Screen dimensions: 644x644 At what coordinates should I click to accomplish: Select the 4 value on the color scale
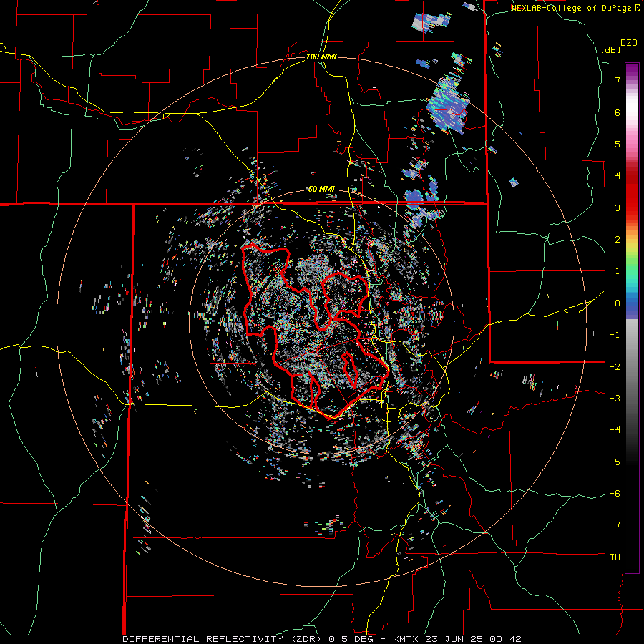pos(618,175)
